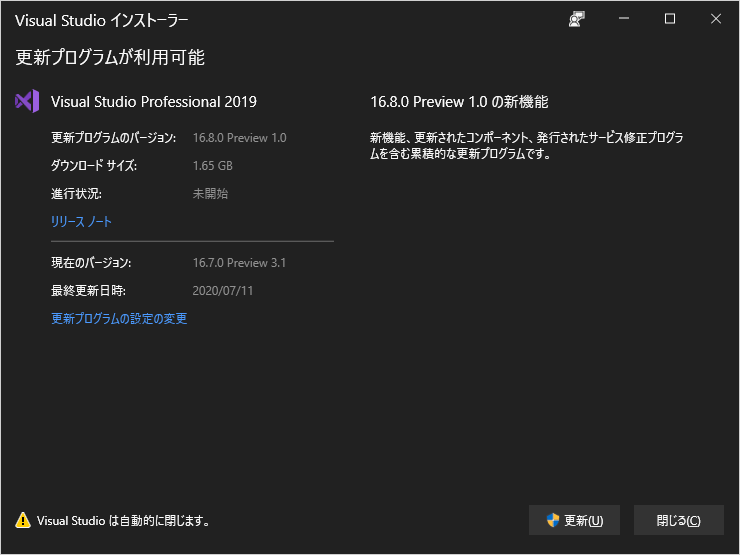Click the 現在のバージョン label
The width and height of the screenshot is (740, 555).
point(91,263)
